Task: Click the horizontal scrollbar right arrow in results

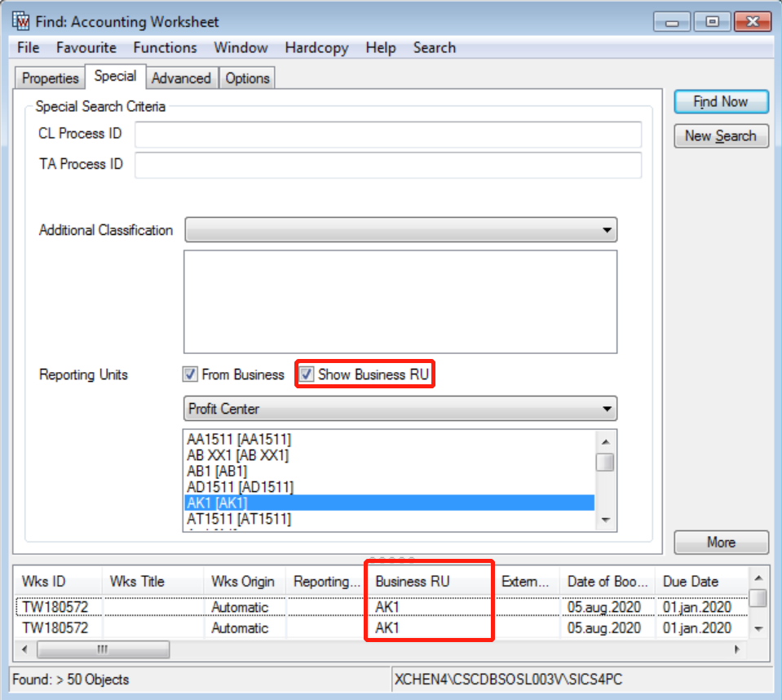Action: 736,649
